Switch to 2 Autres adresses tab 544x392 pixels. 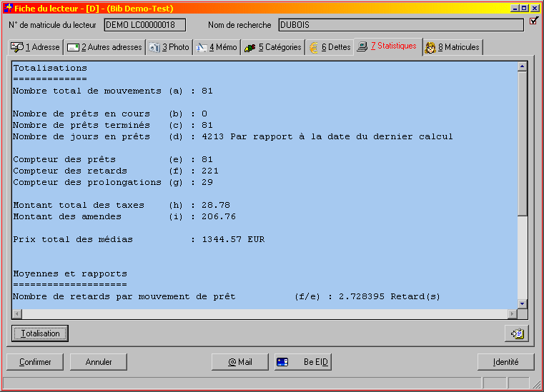[x=104, y=47]
